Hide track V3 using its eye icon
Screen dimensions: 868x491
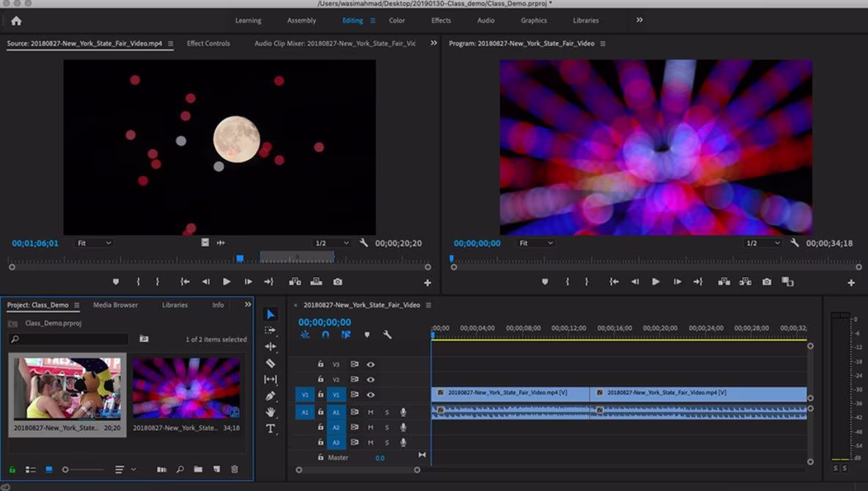pos(371,364)
